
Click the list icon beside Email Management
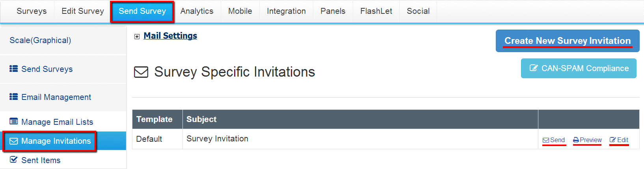coord(14,97)
